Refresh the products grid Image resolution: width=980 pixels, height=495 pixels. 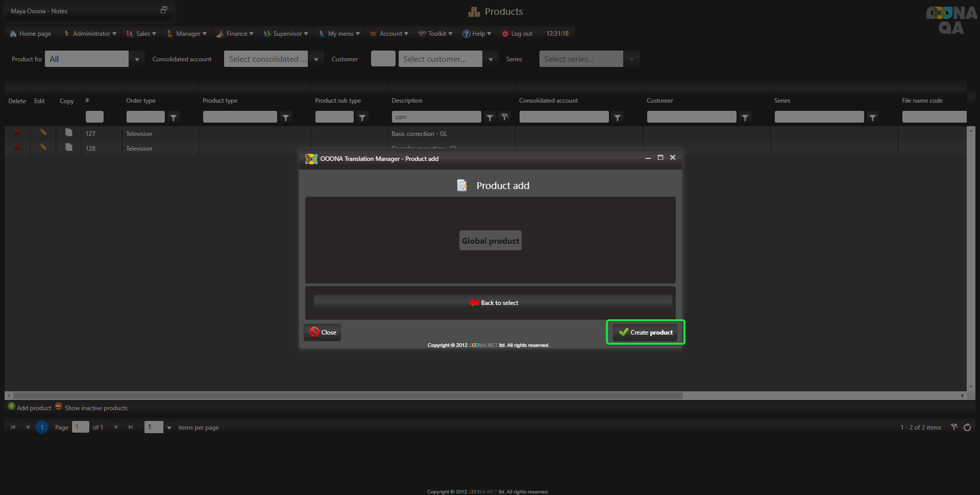coord(967,428)
